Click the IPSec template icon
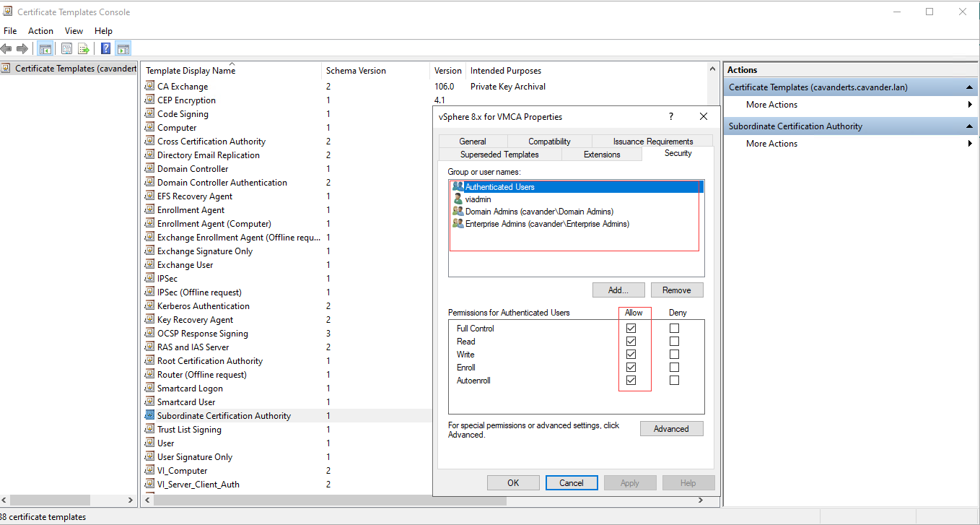Image resolution: width=980 pixels, height=525 pixels. pyautogui.click(x=149, y=278)
